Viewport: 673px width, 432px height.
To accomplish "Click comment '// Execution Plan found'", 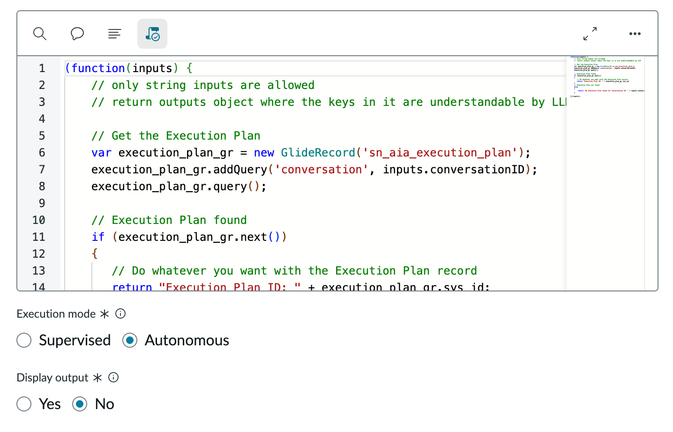I will [169, 220].
